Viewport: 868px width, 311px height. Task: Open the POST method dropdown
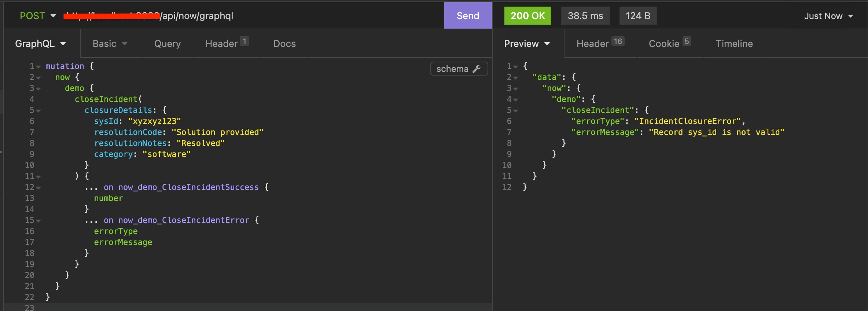38,16
